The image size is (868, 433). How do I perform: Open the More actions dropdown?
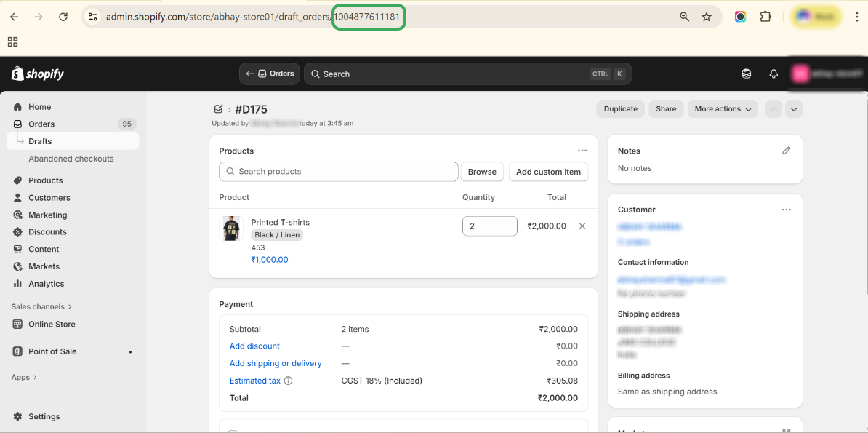coord(722,109)
